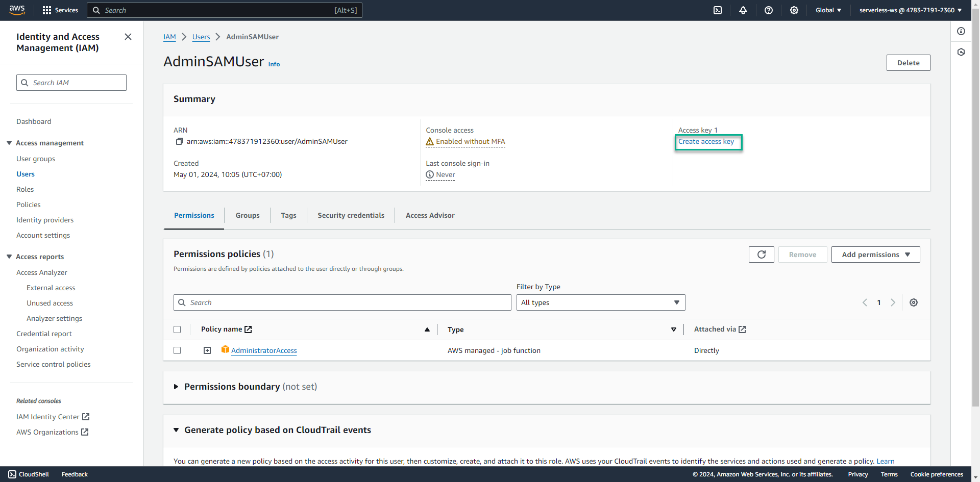Click the AdministratorAccess policy cube icon

(x=225, y=349)
